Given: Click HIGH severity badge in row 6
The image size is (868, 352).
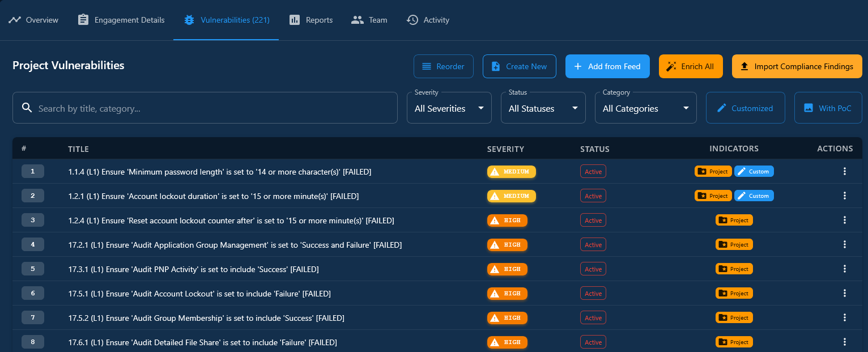Looking at the screenshot, I should pos(507,293).
